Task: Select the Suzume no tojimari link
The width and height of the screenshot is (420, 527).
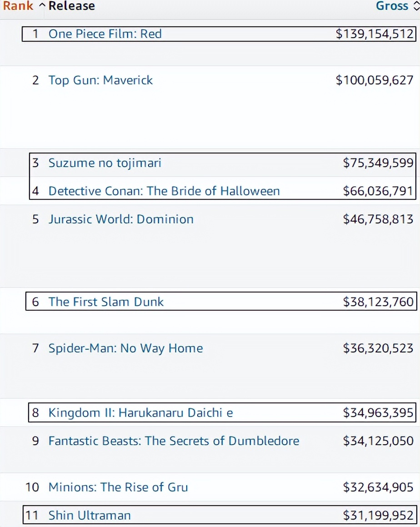Action: click(105, 163)
